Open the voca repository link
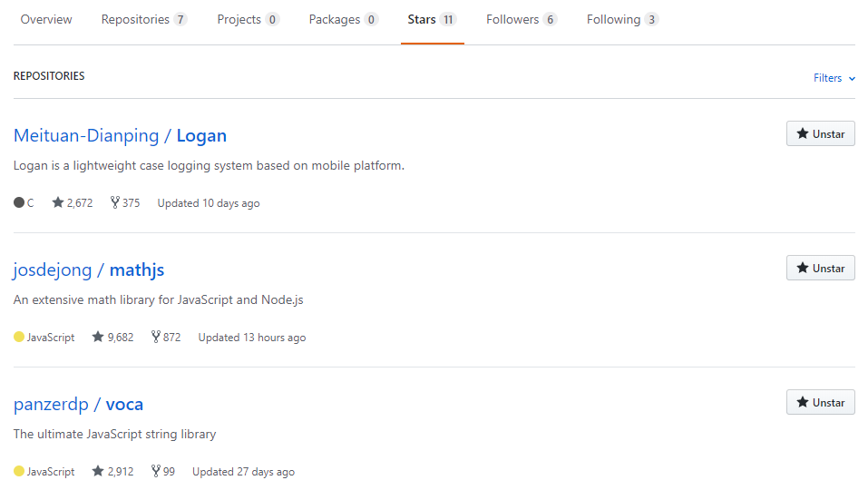The width and height of the screenshot is (868, 490). pyautogui.click(x=124, y=404)
